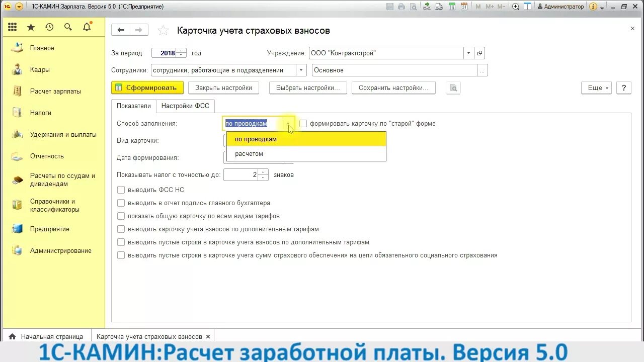Viewport: 644px width, 362px height.
Task: Open the subdivision selection ellipsis button
Action: (482, 70)
